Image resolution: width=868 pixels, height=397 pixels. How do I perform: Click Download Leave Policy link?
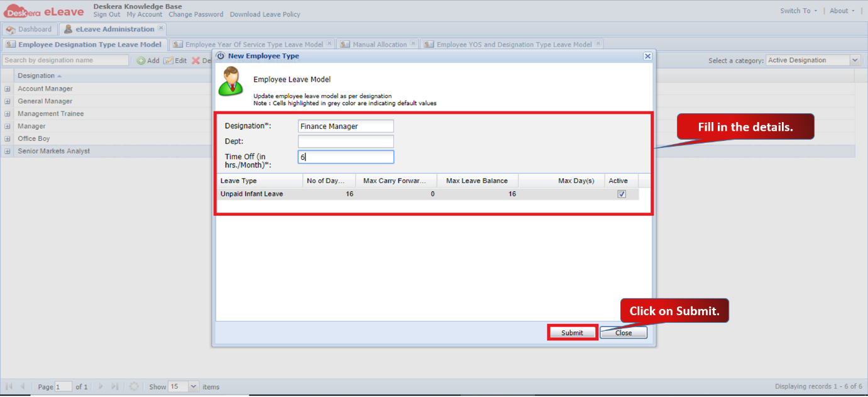[265, 14]
